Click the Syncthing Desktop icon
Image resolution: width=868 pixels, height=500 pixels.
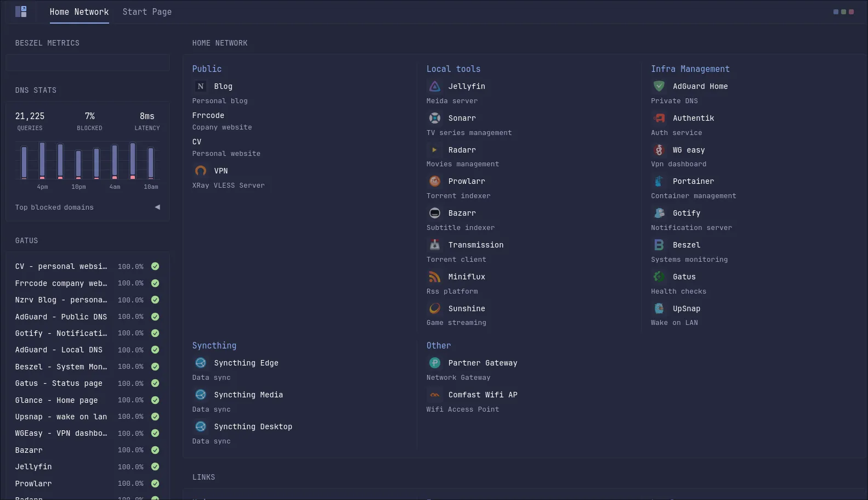[x=201, y=426]
